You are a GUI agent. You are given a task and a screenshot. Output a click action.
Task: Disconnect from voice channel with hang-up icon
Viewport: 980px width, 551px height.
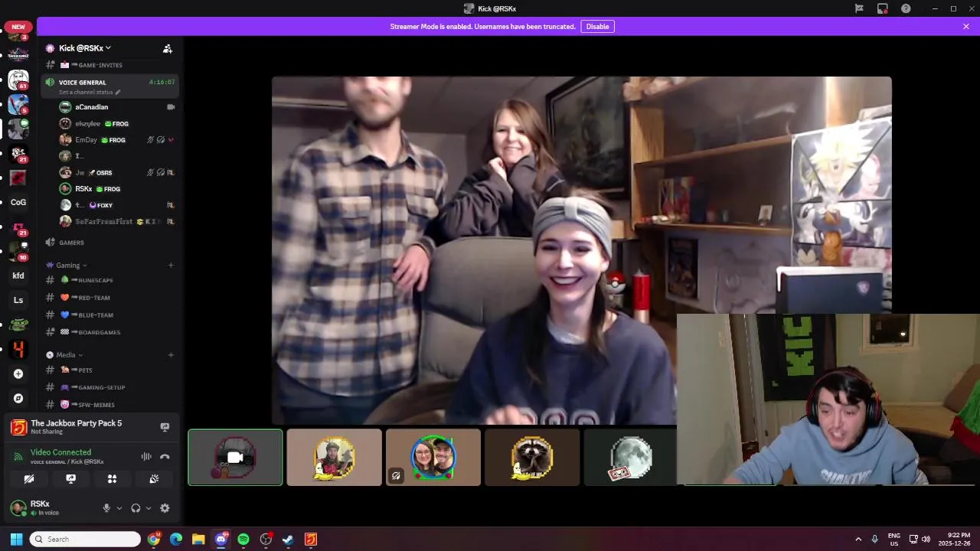[x=165, y=457]
